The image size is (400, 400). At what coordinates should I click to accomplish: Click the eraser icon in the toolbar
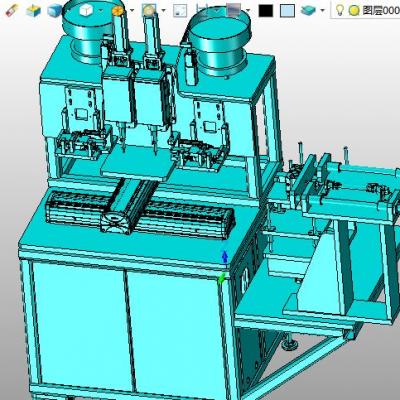(x=12, y=10)
